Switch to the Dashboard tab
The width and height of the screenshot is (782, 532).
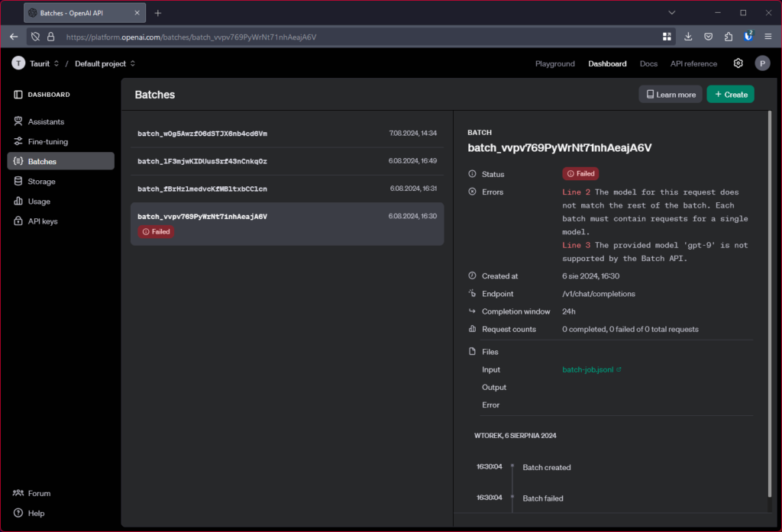607,64
